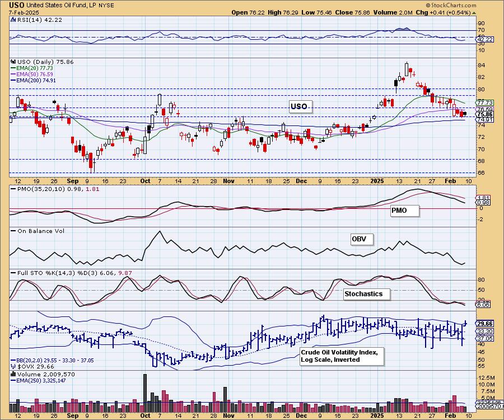
Task: Click the 66 label on price axis
Action: pos(482,173)
